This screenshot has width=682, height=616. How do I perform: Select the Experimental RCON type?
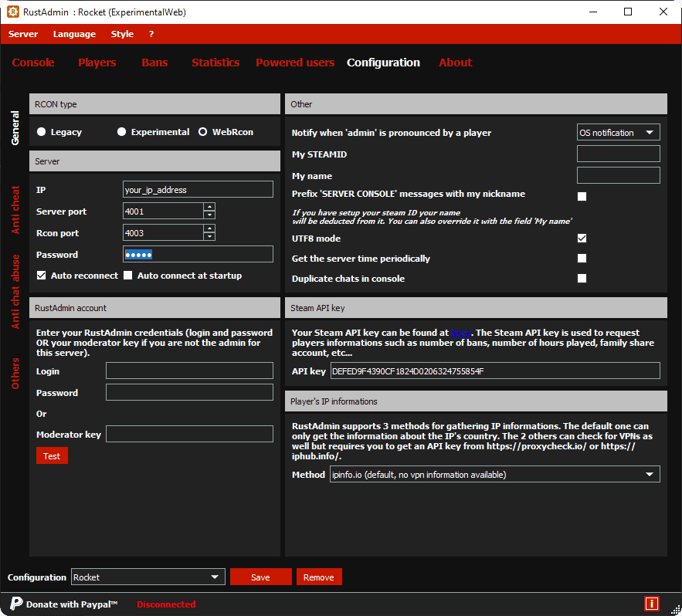[x=122, y=132]
